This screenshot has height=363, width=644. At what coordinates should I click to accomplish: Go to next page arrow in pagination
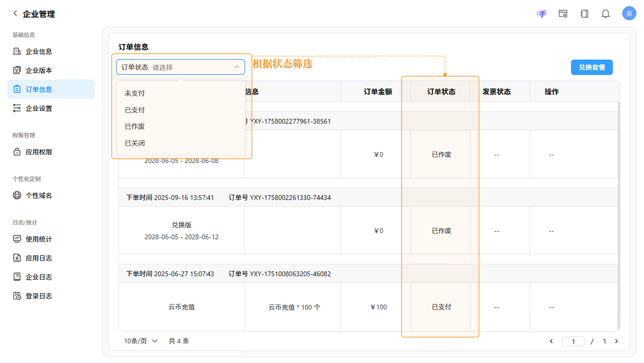pyautogui.click(x=616, y=341)
